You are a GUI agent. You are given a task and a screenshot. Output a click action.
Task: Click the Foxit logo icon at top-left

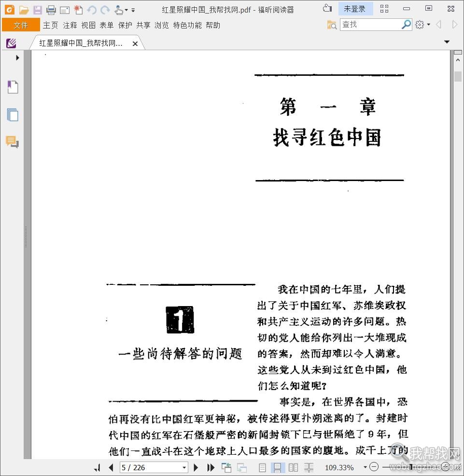(9, 10)
